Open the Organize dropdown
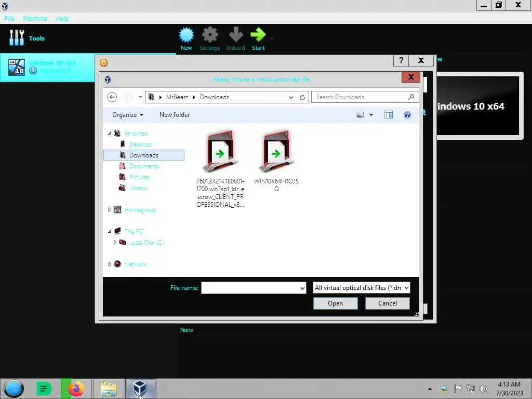Screen dimensions: 532x399 coord(128,115)
